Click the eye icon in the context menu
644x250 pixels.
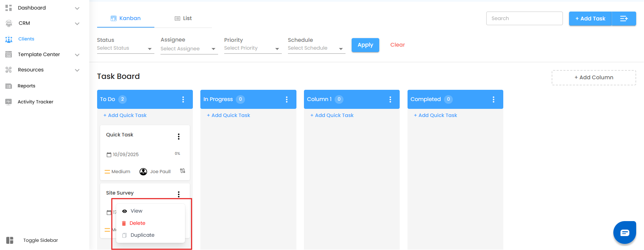125,211
